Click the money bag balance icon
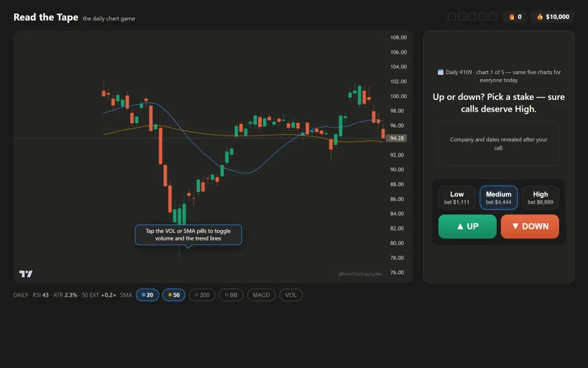The image size is (588, 368). pos(540,17)
